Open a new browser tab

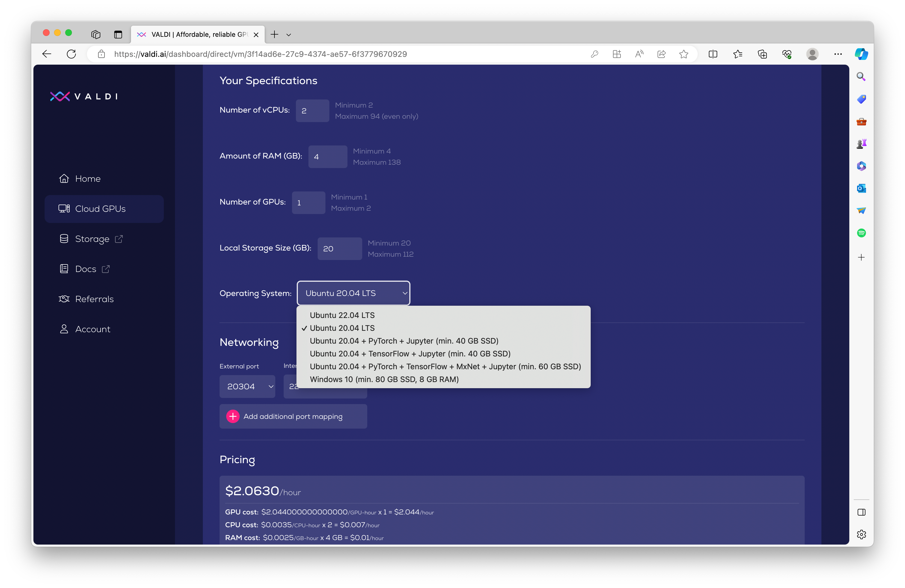click(x=274, y=35)
